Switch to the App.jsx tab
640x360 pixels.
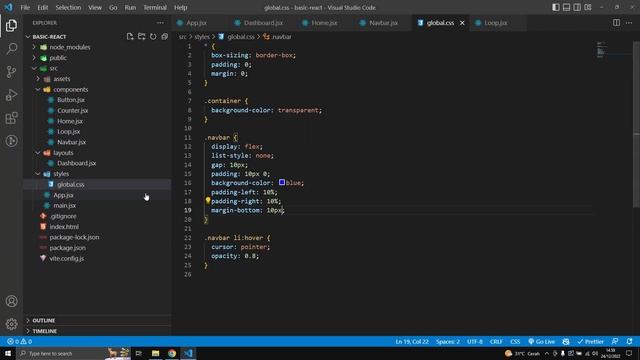(196, 23)
